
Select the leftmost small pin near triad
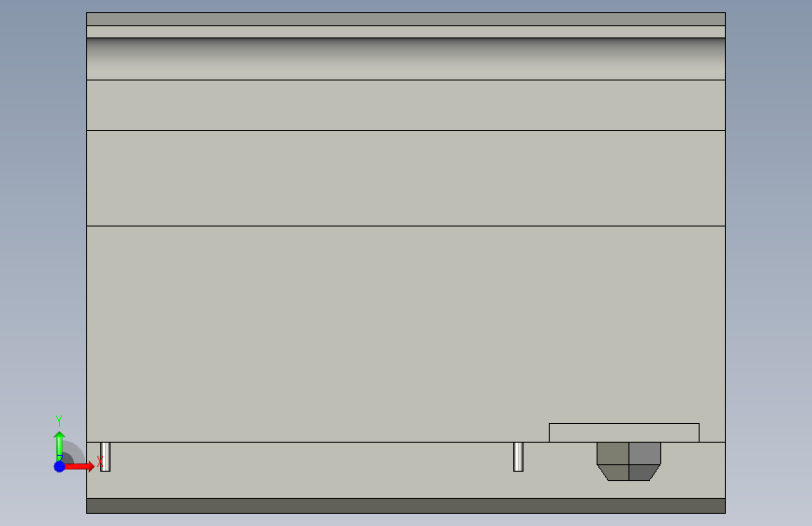(x=105, y=457)
